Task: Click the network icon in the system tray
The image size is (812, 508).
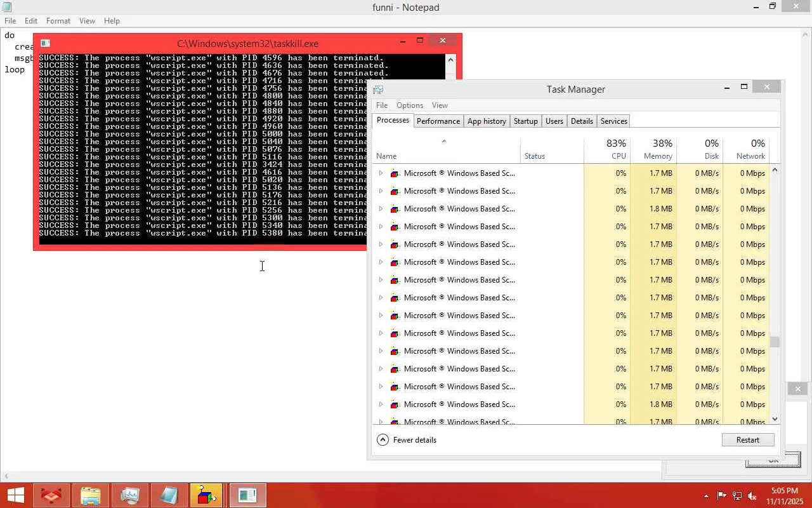Action: point(737,496)
